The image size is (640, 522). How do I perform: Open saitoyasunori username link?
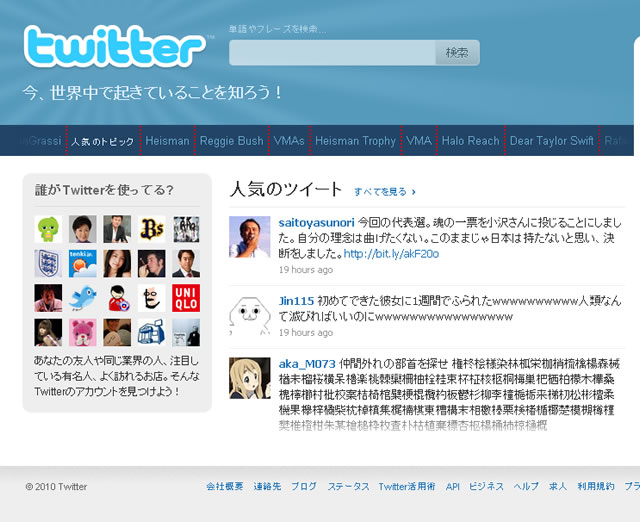pyautogui.click(x=316, y=223)
